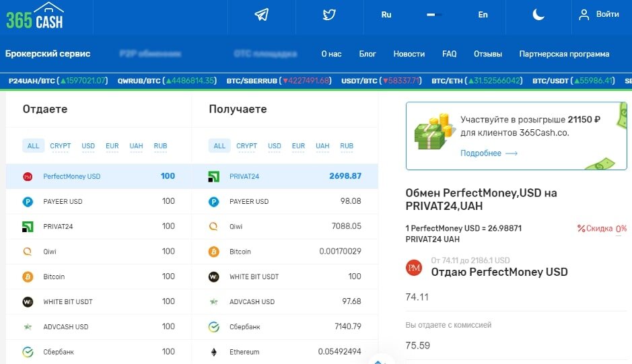Click ADVCASH icon in Получаете list
The image size is (632, 364).
(x=213, y=302)
